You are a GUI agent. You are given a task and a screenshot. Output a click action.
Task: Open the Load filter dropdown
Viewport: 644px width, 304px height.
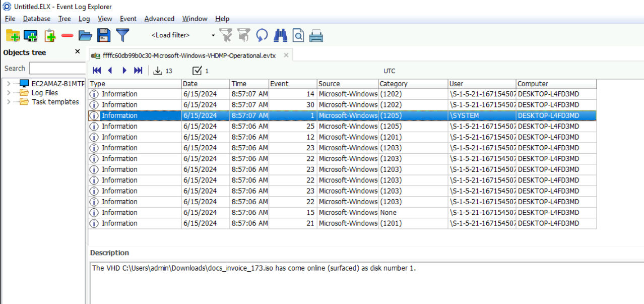213,35
